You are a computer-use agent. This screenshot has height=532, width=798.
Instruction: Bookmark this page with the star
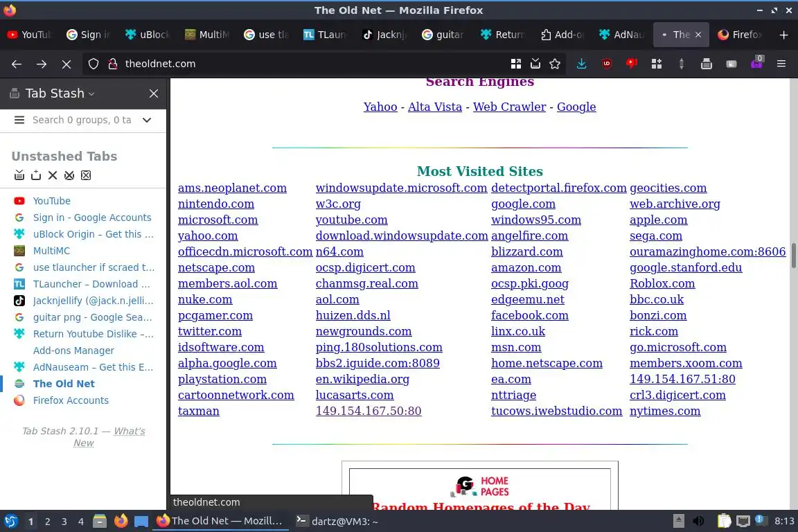[555, 64]
